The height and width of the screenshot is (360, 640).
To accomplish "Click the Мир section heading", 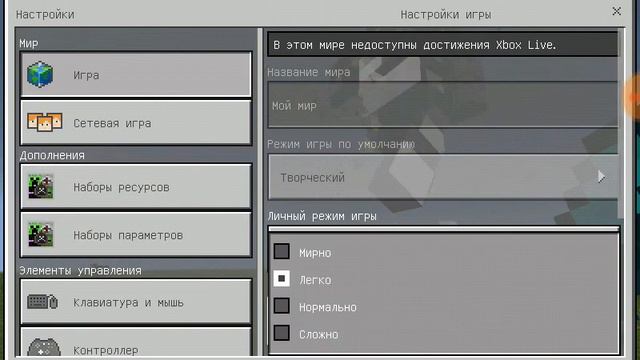I will point(29,43).
